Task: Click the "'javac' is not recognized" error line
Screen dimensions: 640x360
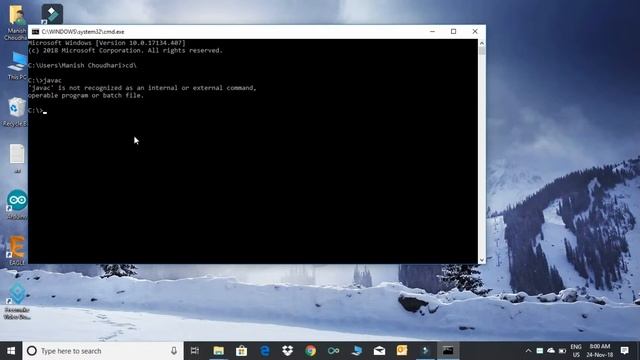Action: click(x=142, y=88)
